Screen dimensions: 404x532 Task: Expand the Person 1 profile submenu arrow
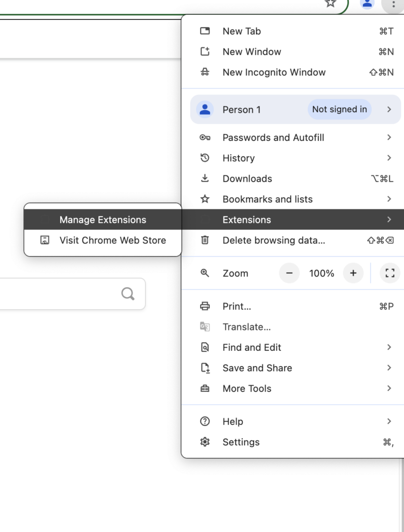coord(389,109)
